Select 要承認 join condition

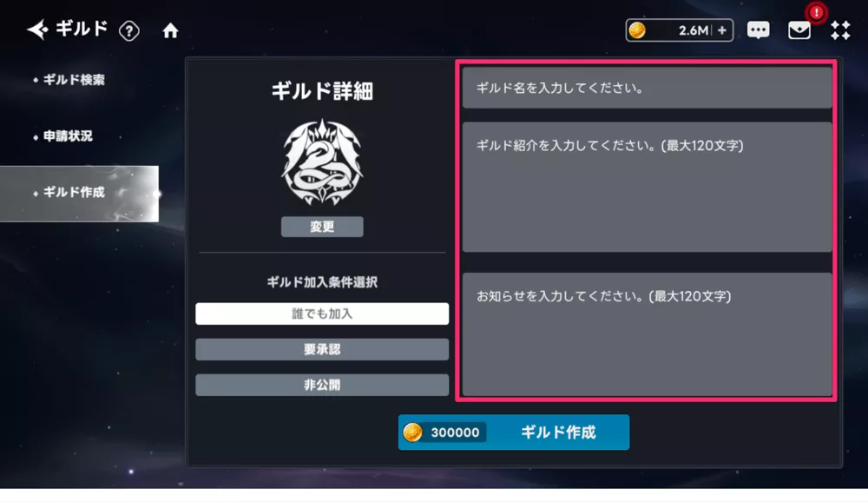click(x=322, y=349)
